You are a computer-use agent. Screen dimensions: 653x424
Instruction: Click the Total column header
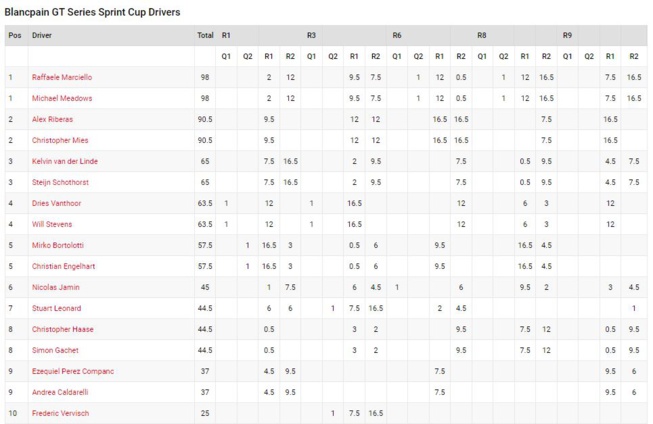coord(205,35)
